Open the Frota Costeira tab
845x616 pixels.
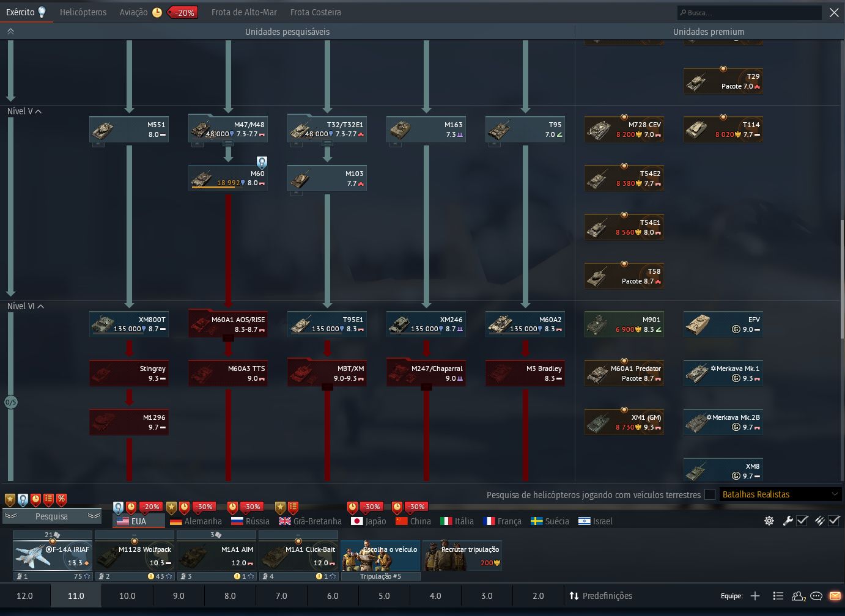(315, 12)
